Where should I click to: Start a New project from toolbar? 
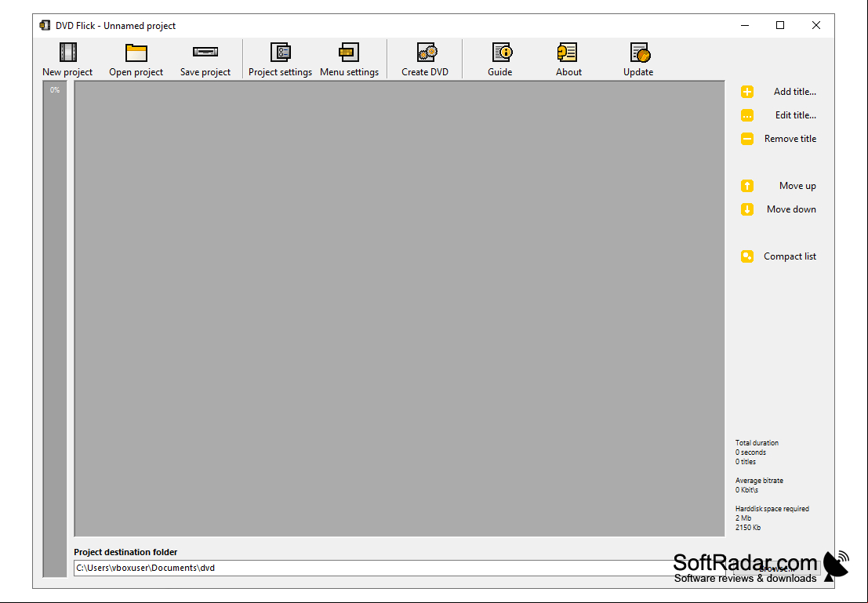(x=67, y=60)
